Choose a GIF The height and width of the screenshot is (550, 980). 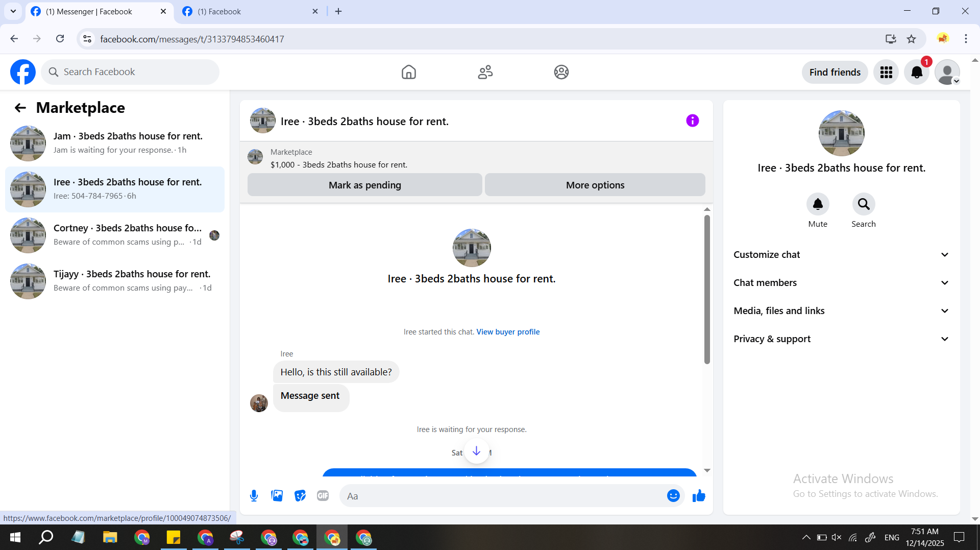(x=323, y=496)
